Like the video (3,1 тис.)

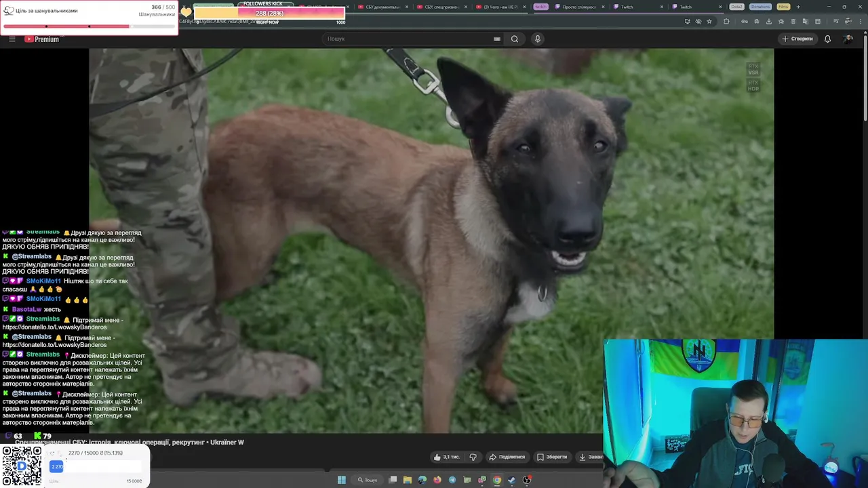pyautogui.click(x=447, y=457)
